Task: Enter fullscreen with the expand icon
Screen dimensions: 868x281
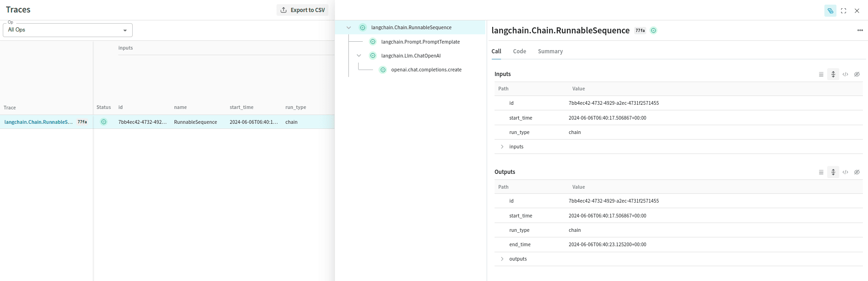Action: tap(843, 11)
